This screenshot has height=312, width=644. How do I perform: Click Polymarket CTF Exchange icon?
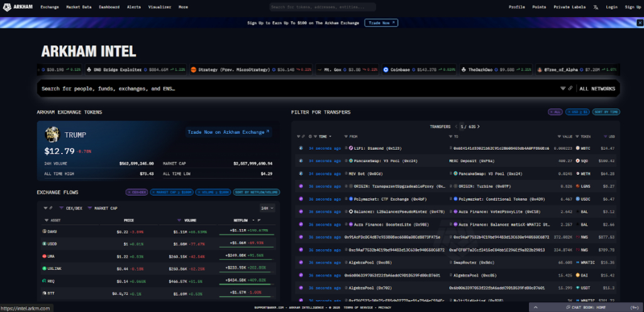tap(351, 199)
